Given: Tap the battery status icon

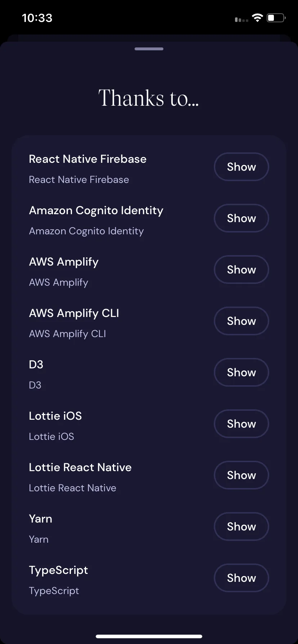Looking at the screenshot, I should click(276, 18).
